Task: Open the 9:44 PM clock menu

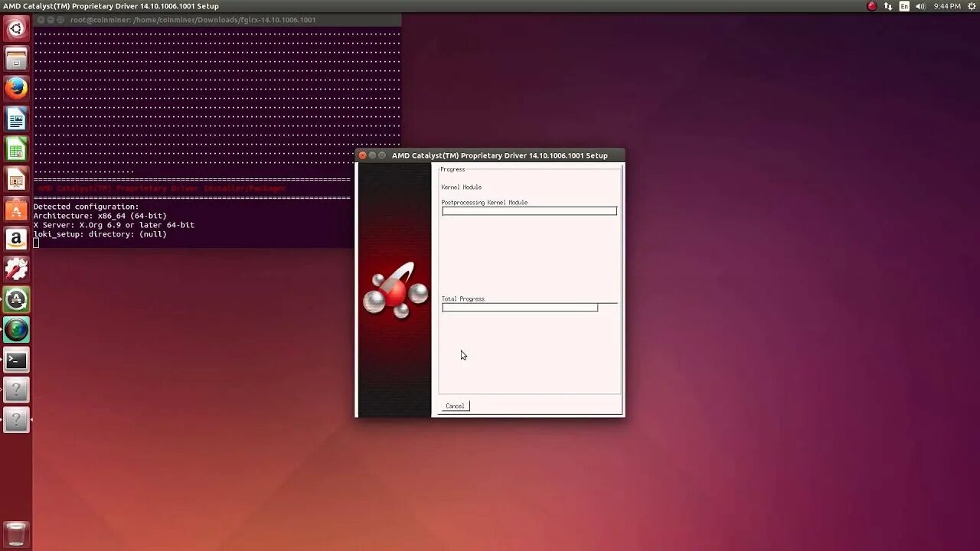Action: 947,6
